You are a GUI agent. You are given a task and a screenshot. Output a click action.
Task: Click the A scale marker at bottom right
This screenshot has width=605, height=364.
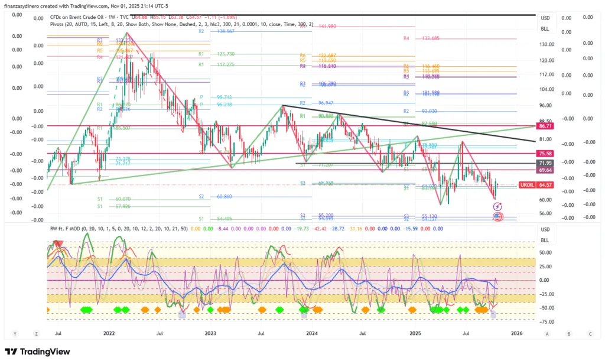coord(548,333)
